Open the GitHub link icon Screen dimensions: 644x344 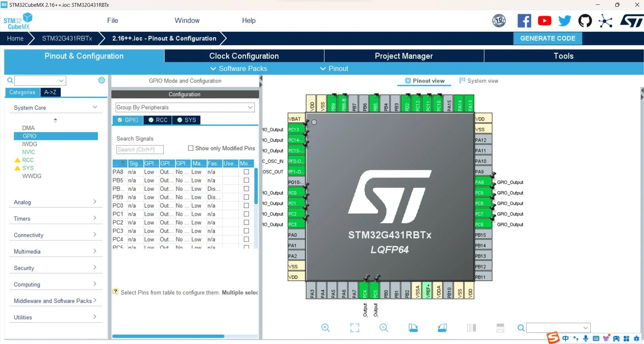coord(585,21)
